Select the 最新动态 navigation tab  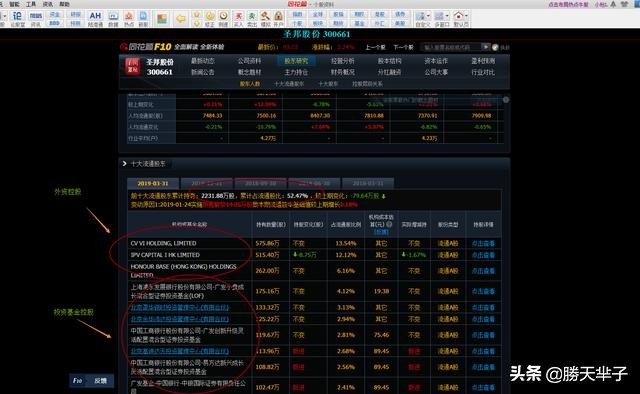pos(203,61)
